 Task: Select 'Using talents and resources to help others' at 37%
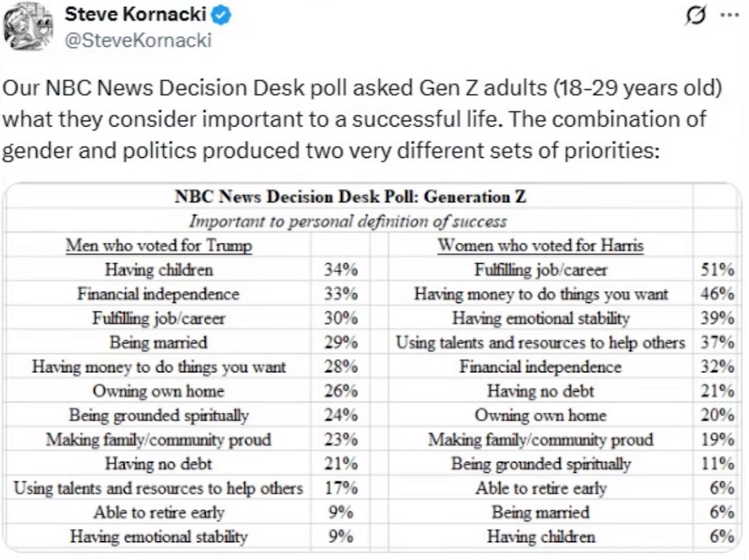pyautogui.click(x=541, y=342)
